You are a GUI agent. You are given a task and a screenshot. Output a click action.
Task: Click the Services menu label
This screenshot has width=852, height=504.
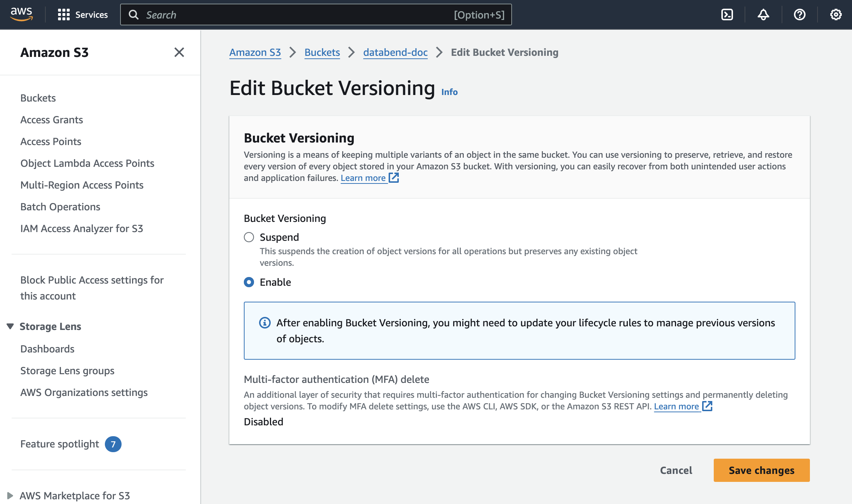[x=91, y=15]
